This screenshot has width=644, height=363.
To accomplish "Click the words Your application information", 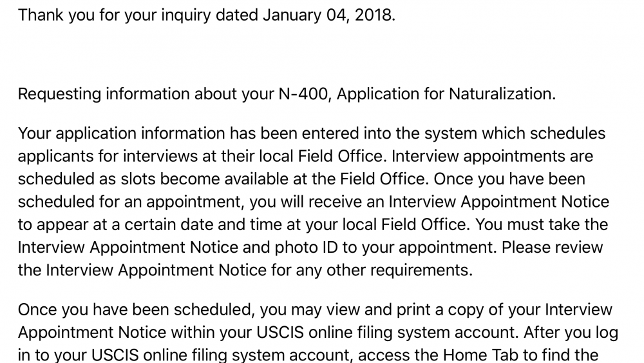I will pyautogui.click(x=122, y=134).
